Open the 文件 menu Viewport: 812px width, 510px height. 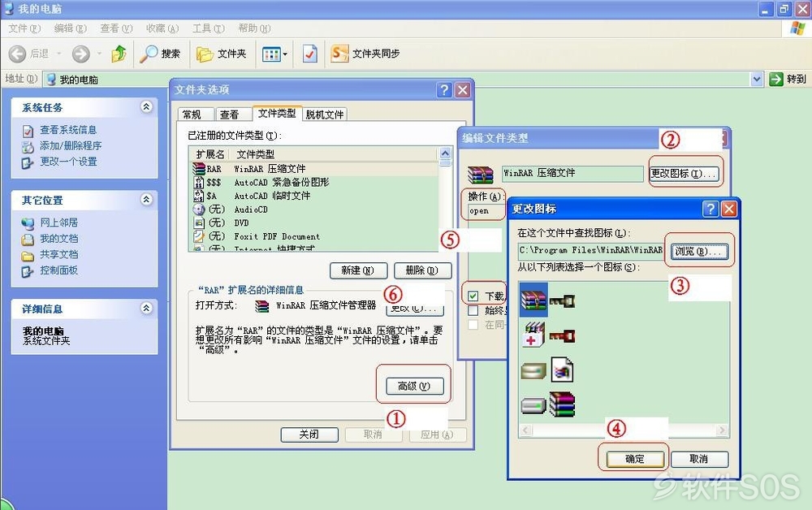(24, 28)
